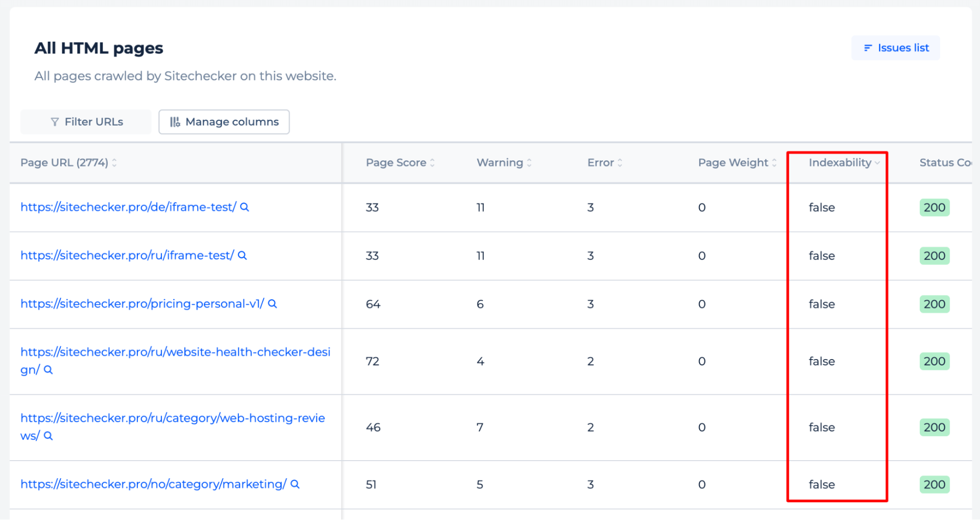
Task: Click the Indexability header text
Action: [840, 163]
